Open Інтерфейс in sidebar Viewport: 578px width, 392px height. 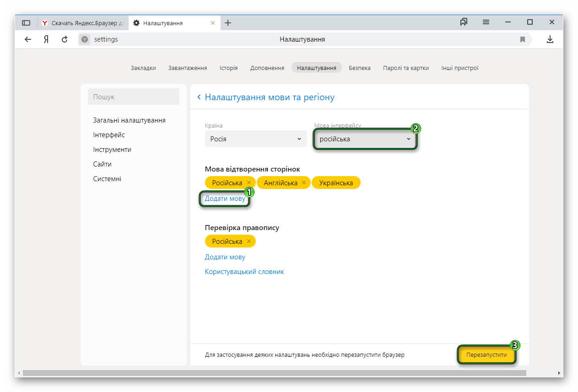coord(109,135)
